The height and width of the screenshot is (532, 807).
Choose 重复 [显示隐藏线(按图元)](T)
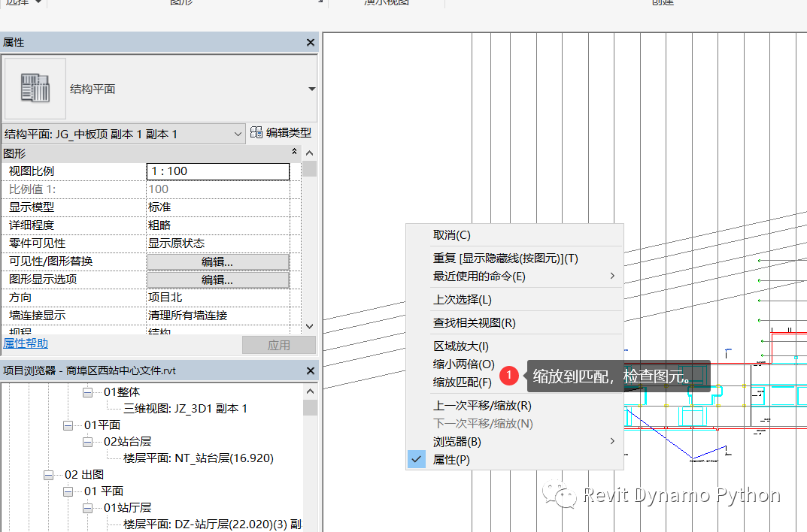click(x=514, y=258)
